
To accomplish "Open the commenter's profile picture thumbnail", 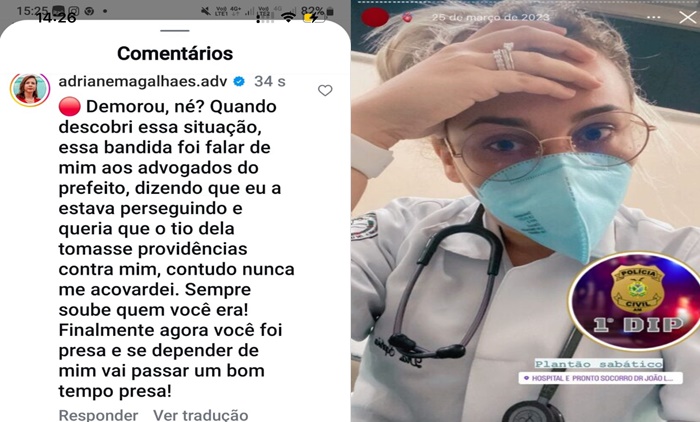I will (x=30, y=89).
